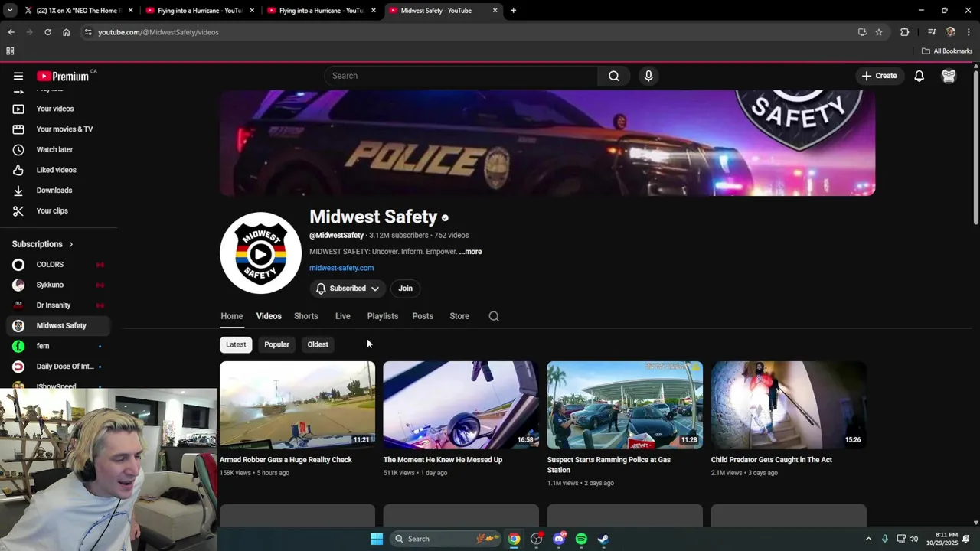This screenshot has height=551, width=980.
Task: Open Chrome from the taskbar
Action: click(x=514, y=539)
